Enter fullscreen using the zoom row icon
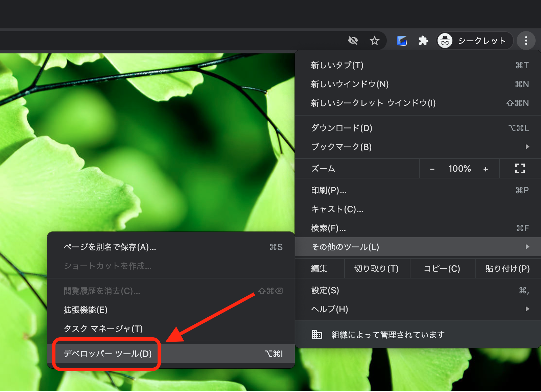This screenshot has height=392, width=541. (x=520, y=168)
